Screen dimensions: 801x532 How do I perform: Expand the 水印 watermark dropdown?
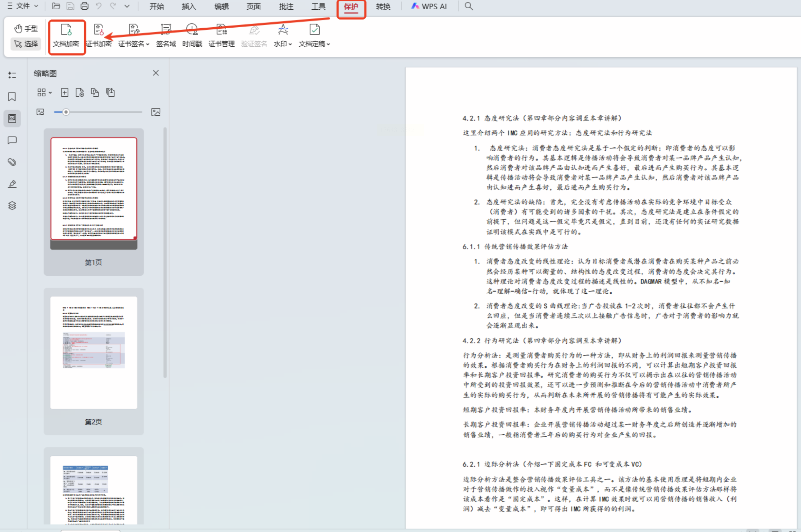[290, 44]
